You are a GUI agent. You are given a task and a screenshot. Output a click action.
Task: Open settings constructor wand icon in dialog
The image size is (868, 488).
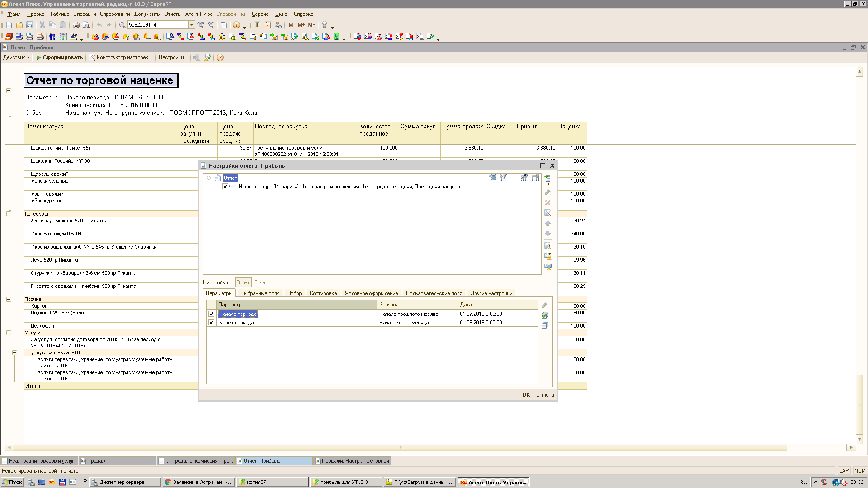(547, 213)
